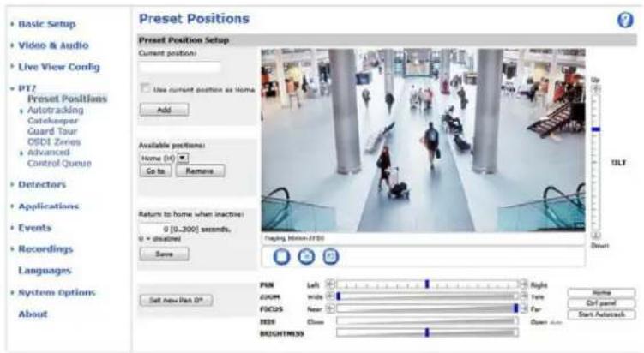Expand the Applications menu
This screenshot has width=644, height=353.
click(49, 206)
